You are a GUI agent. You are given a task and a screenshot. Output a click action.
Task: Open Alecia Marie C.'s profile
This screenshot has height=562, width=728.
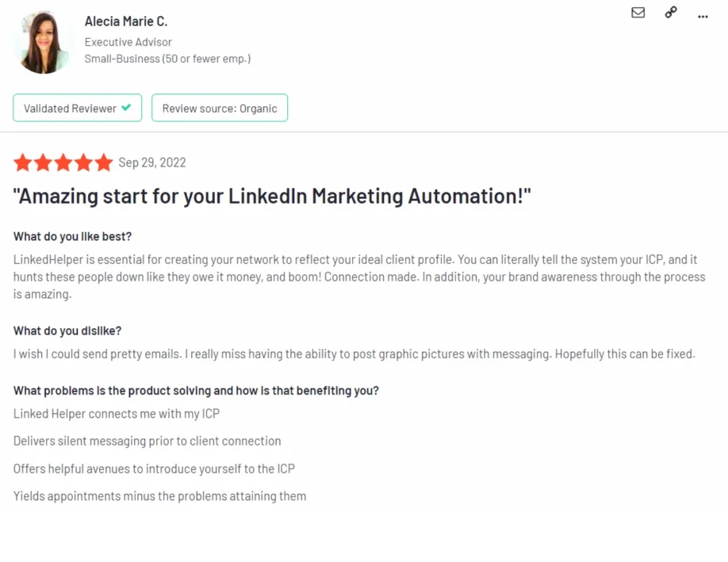coord(125,21)
